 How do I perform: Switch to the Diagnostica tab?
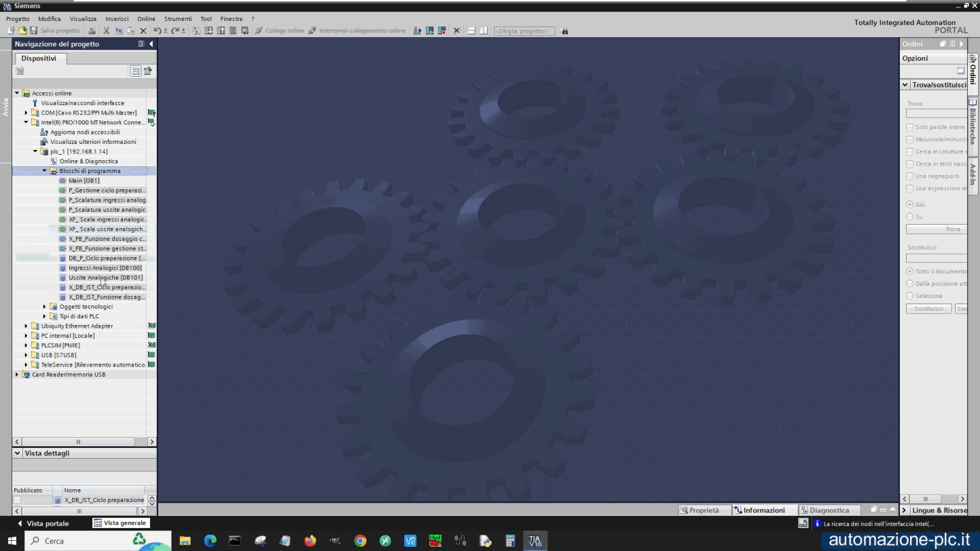click(824, 510)
